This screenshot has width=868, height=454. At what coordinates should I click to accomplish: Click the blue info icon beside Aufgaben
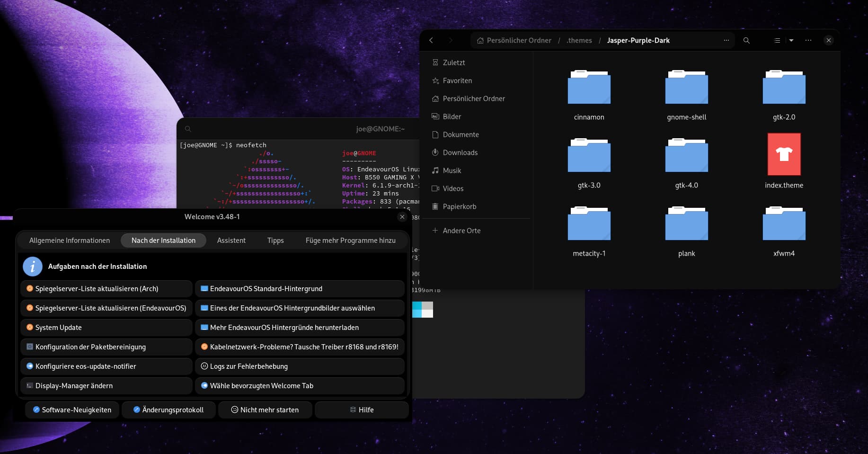pyautogui.click(x=33, y=267)
